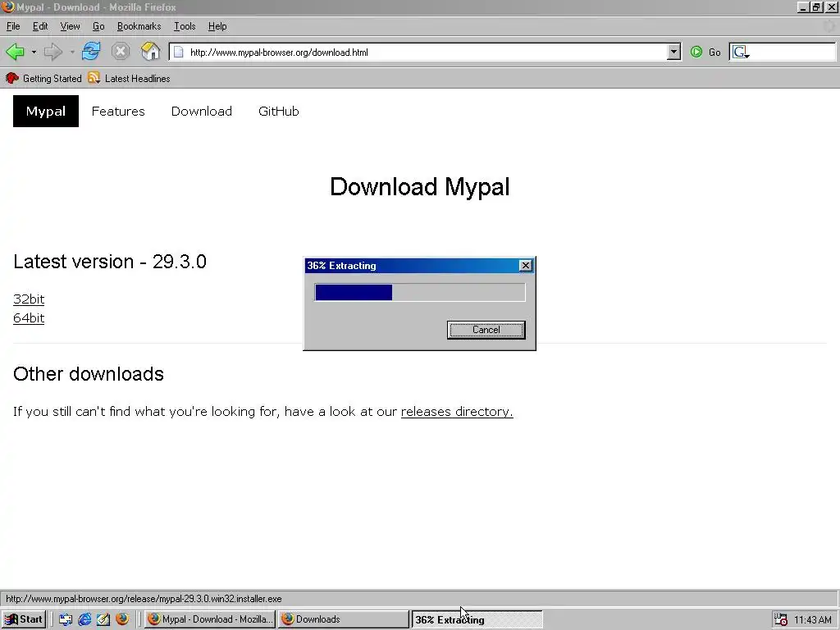Click the notepad-like quick launch icon
Viewport: 840px width, 630px height.
[x=103, y=619]
